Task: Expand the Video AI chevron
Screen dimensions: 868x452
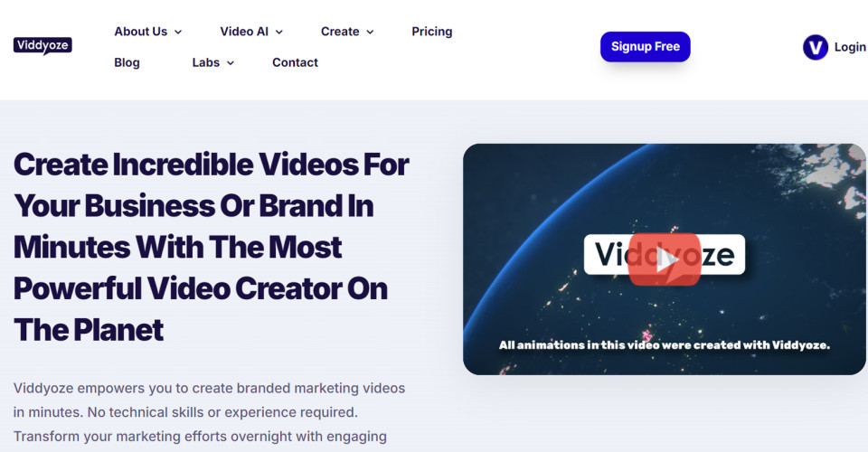Action: coord(279,32)
